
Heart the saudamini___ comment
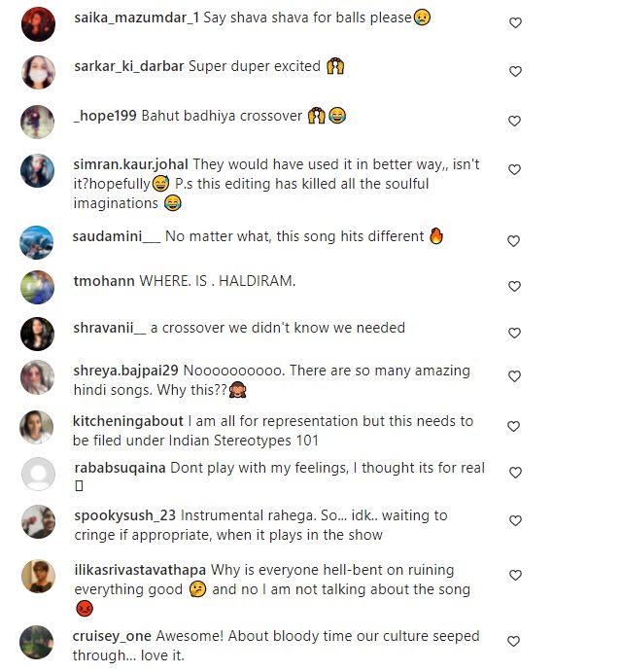[x=516, y=241]
